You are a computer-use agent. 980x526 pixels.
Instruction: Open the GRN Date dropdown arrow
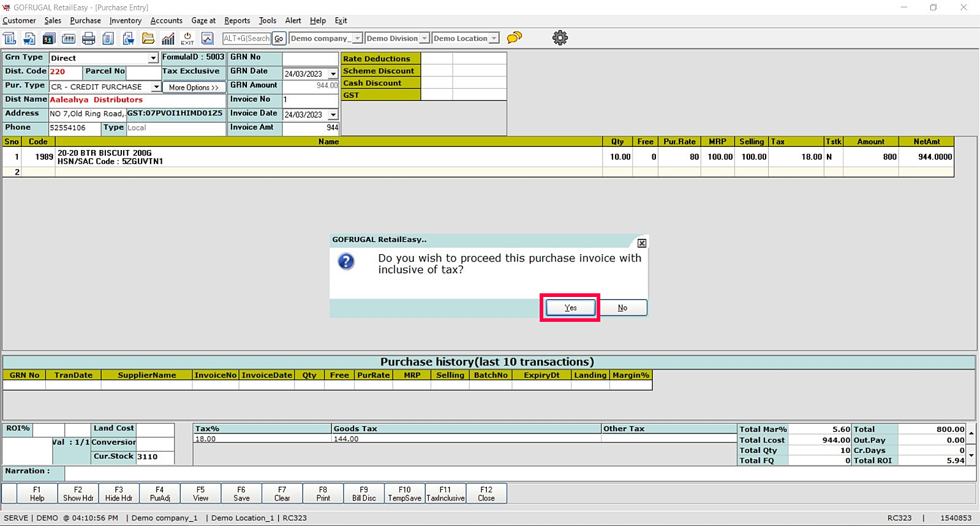[333, 74]
